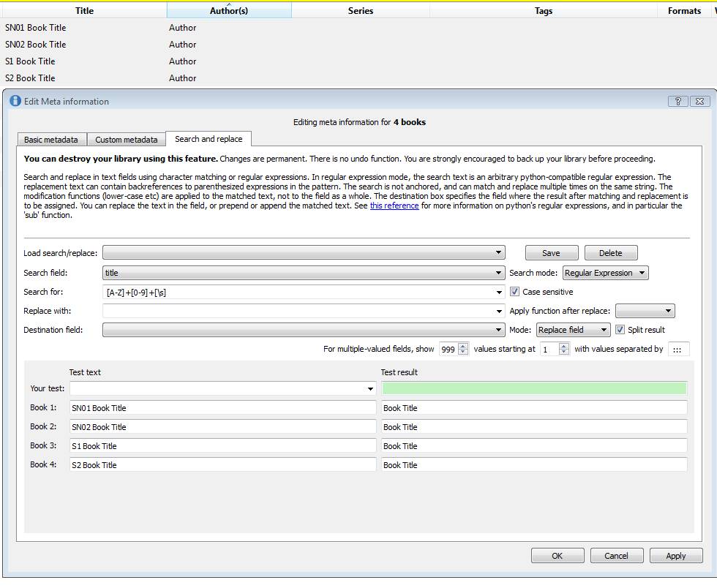Click the Your test text field
Screen dimensions: 717x588
[x=218, y=388]
